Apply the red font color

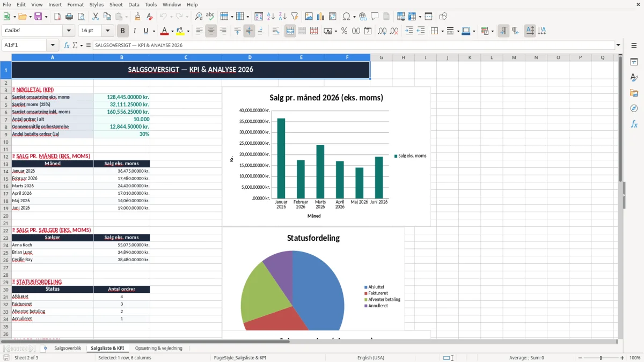(164, 31)
